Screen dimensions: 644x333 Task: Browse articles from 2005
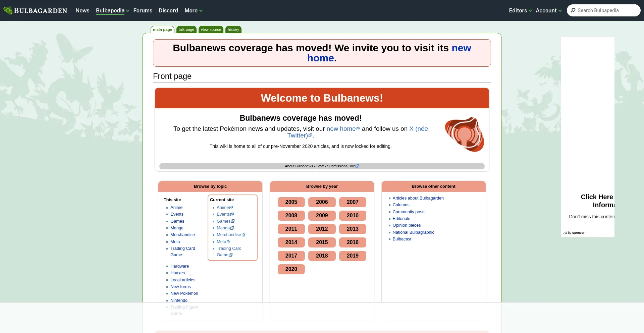(x=291, y=202)
